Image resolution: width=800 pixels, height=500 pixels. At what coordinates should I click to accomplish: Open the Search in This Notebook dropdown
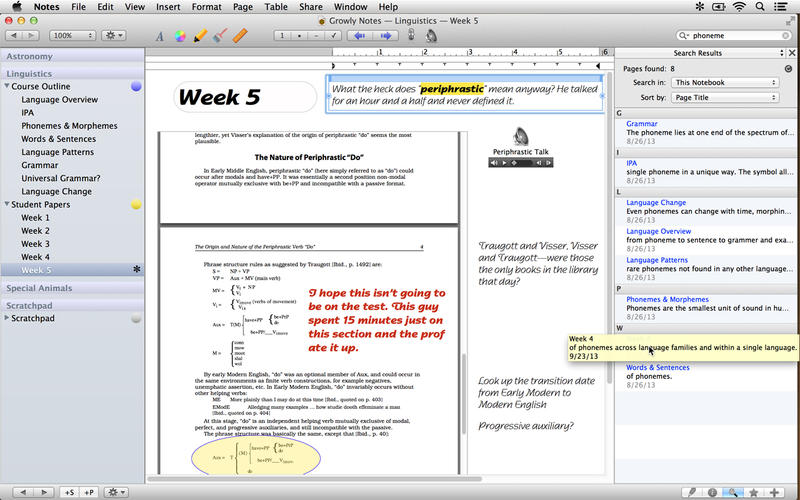tap(725, 82)
